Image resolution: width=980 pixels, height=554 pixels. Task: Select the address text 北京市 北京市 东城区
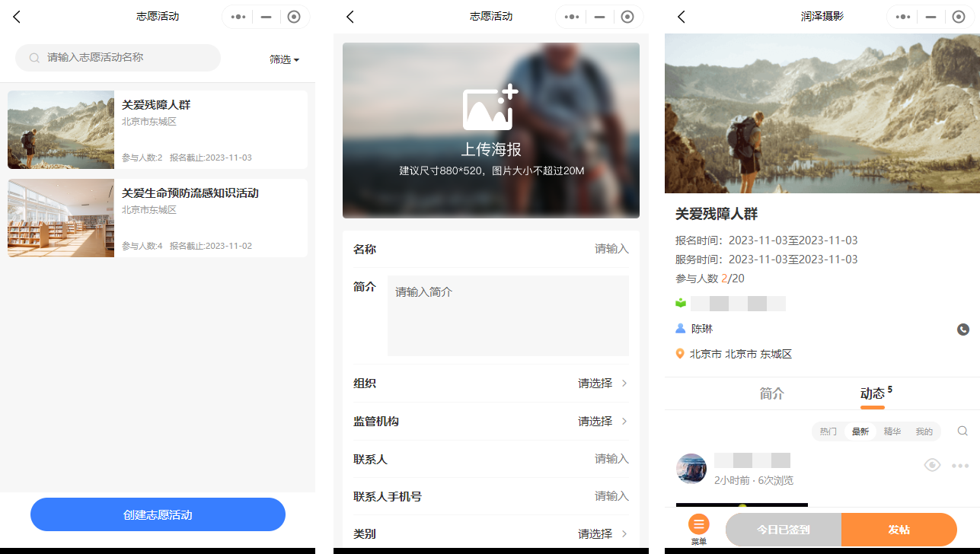coord(741,355)
